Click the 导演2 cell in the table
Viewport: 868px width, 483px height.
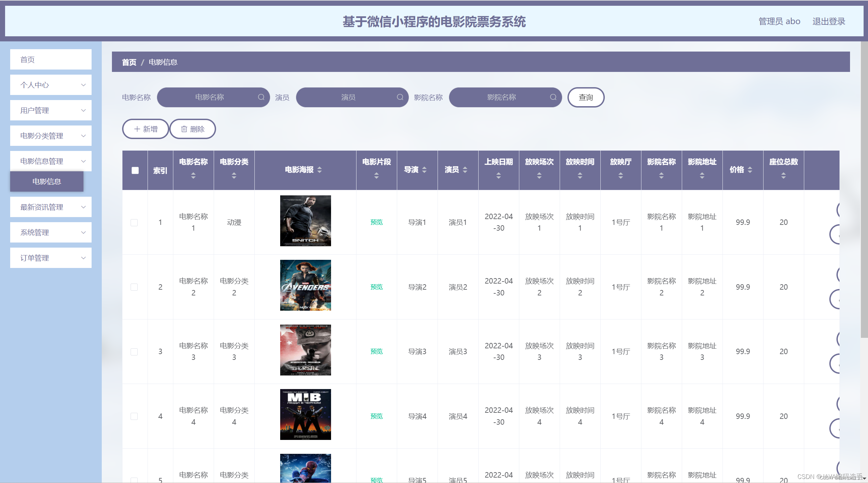click(417, 287)
